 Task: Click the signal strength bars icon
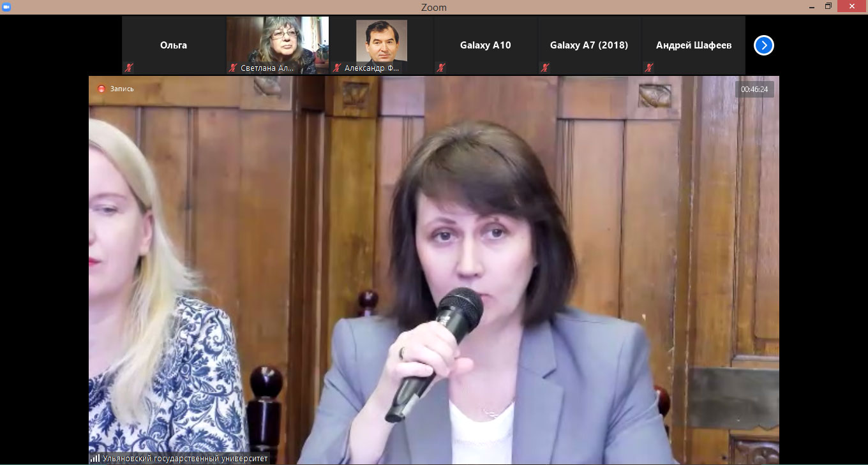tap(95, 458)
